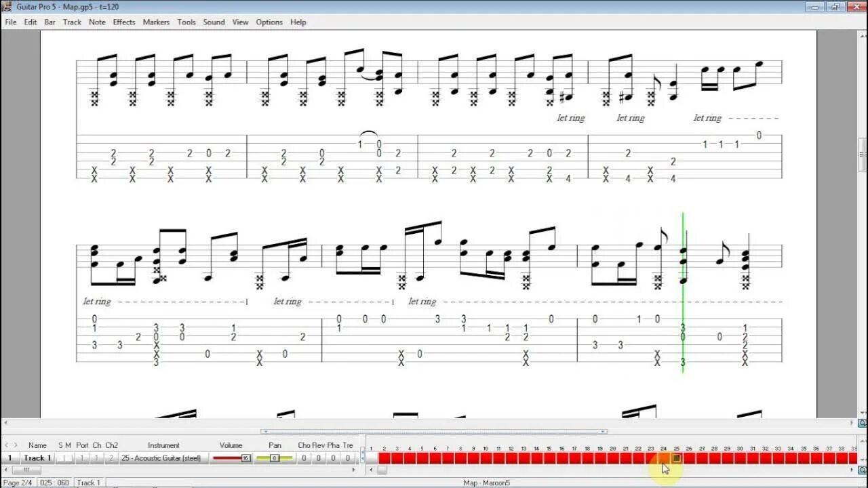Open the File menu
Image resolution: width=868 pixels, height=488 pixels.
click(x=11, y=22)
